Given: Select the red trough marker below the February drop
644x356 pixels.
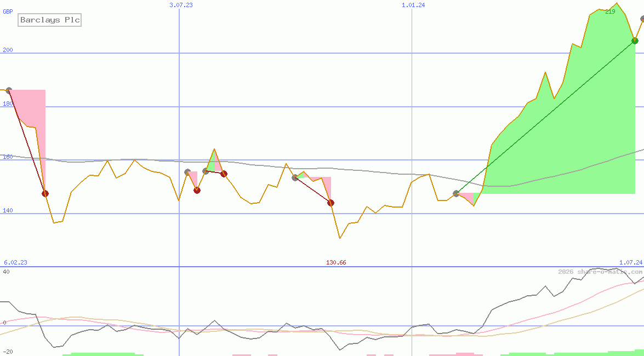Looking at the screenshot, I should [45, 193].
